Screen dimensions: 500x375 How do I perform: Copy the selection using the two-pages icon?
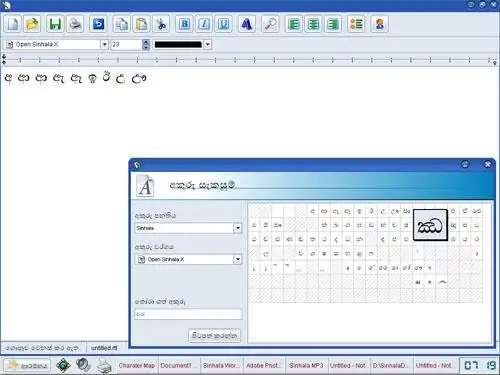tap(121, 24)
